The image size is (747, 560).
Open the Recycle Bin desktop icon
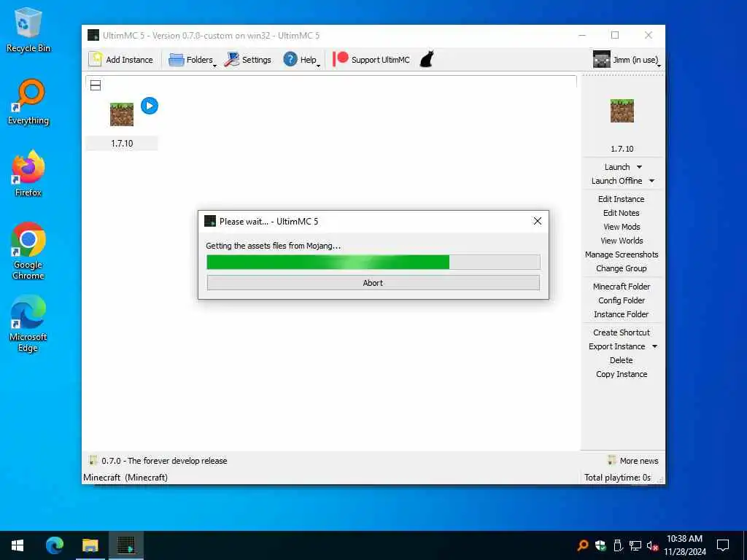click(28, 30)
